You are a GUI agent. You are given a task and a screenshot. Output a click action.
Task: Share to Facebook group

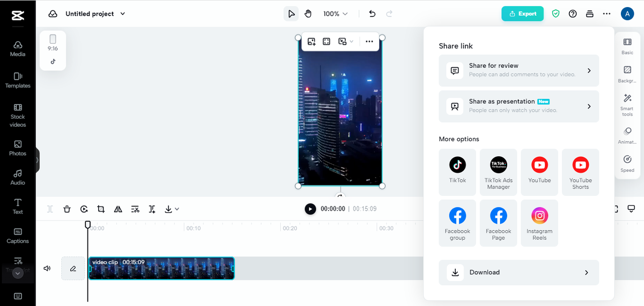[x=457, y=223]
